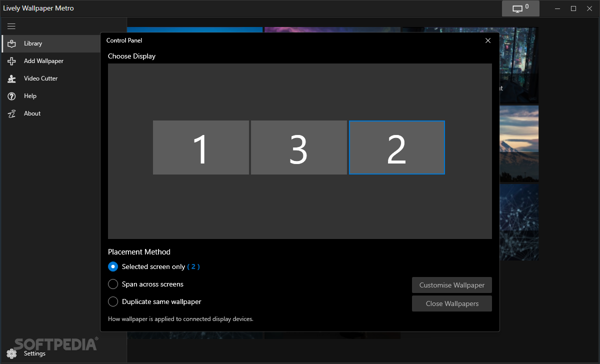Click the 'Placement Method' heading

(x=139, y=252)
